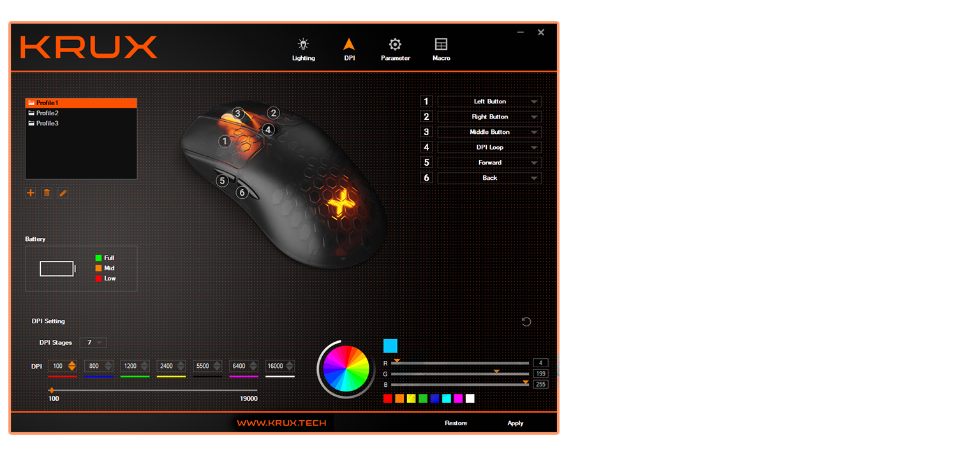Choose the cyan preset swatch
The height and width of the screenshot is (459, 980).
pos(447,398)
